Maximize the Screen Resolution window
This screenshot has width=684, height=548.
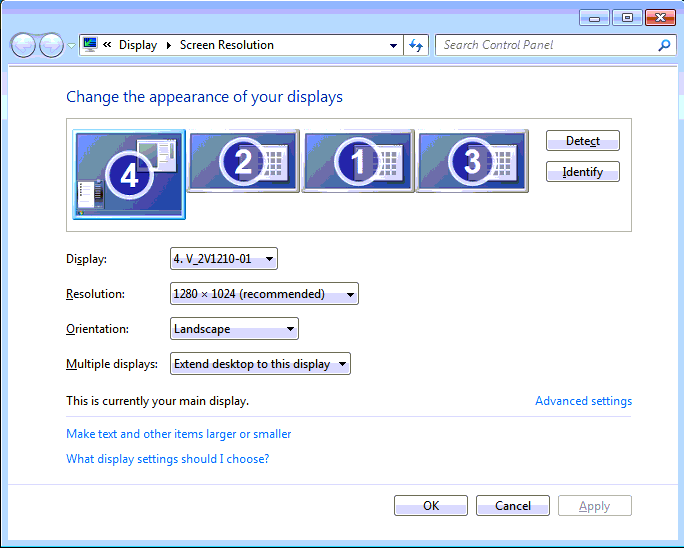point(627,18)
